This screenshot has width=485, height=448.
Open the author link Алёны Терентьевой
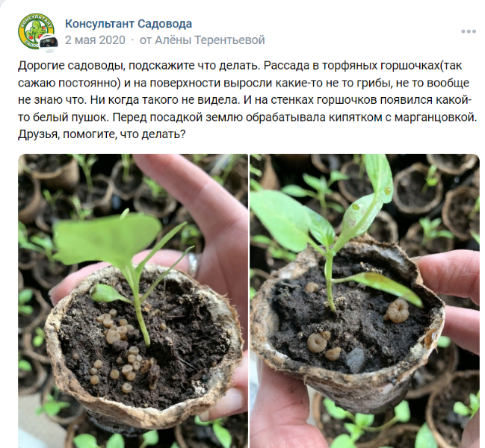(210, 40)
